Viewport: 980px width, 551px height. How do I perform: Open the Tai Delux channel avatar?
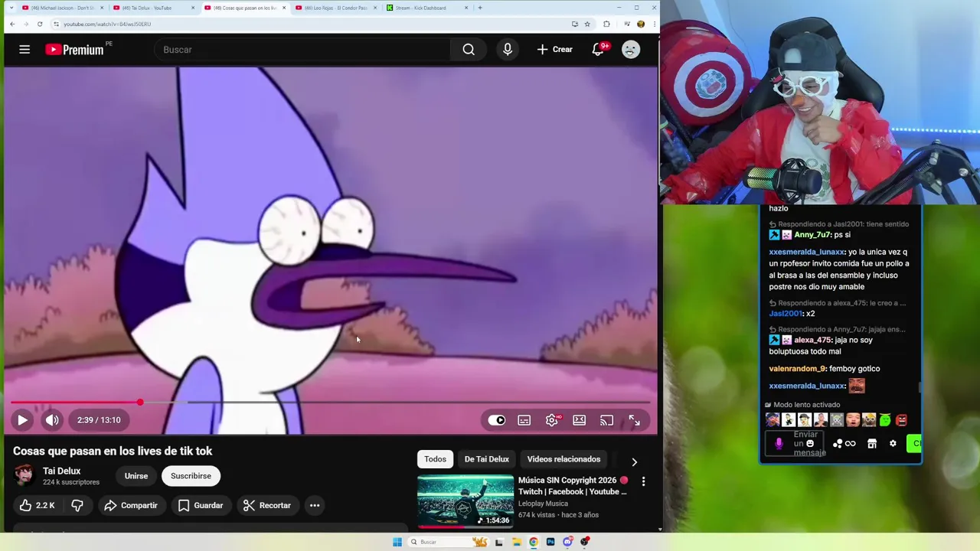[x=24, y=475]
